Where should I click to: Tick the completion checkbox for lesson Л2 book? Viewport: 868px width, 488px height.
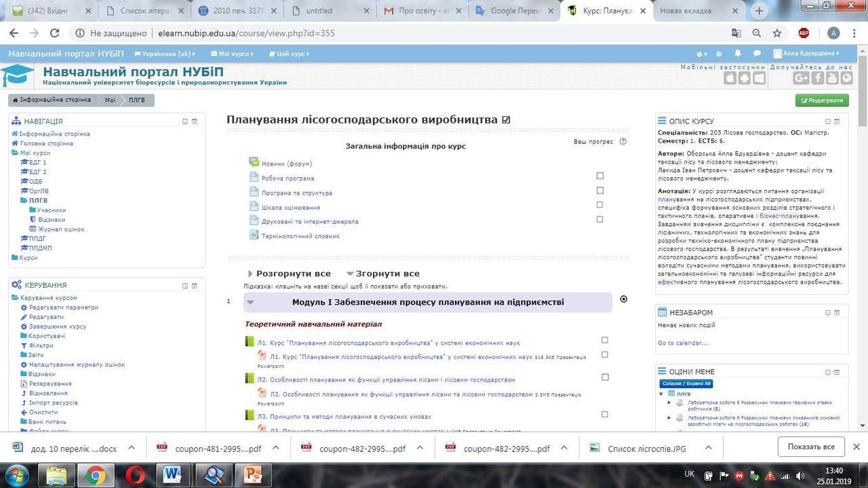pyautogui.click(x=605, y=377)
